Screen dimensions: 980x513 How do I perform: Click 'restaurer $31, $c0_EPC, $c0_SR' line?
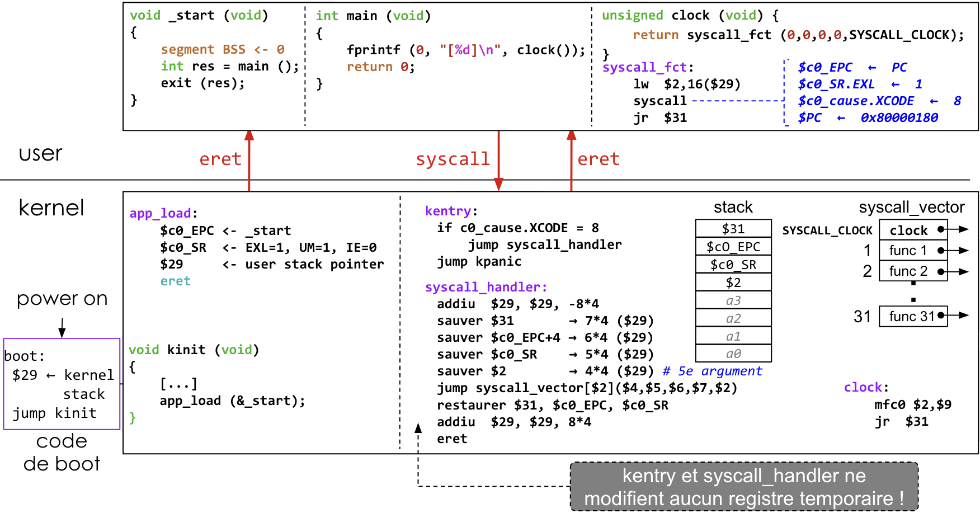tap(553, 406)
